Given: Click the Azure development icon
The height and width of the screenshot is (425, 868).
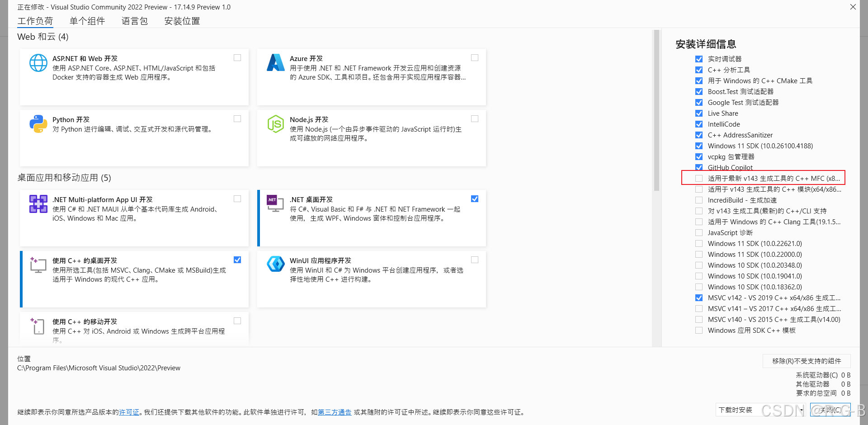Looking at the screenshot, I should 276,62.
